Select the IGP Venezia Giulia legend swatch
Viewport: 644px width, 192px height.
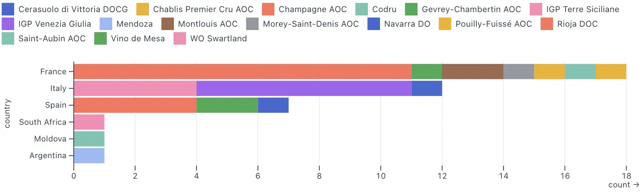[x=8, y=24]
